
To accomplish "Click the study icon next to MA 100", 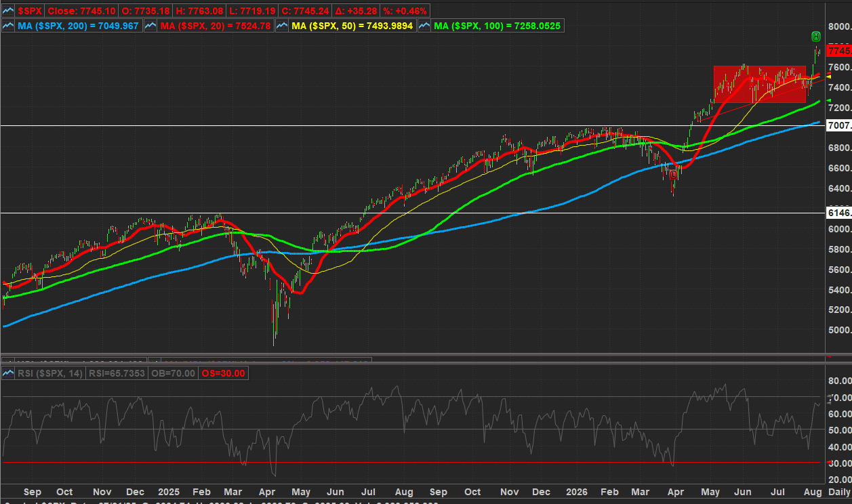I will (425, 26).
